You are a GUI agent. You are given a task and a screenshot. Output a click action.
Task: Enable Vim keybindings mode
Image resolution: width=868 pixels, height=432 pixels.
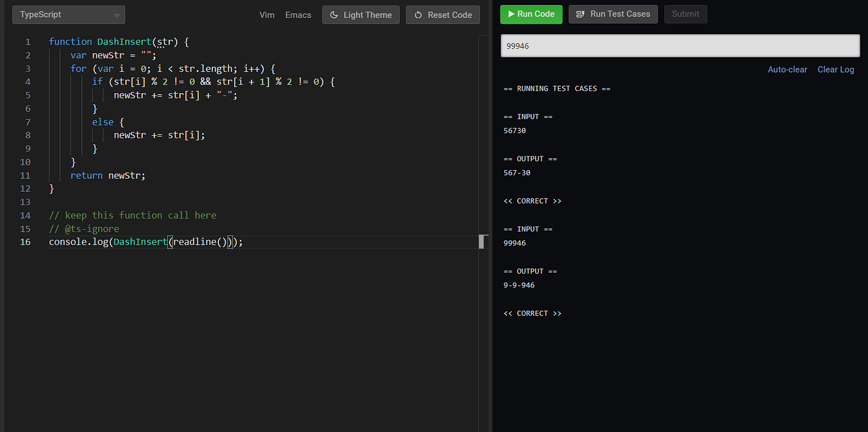click(267, 14)
